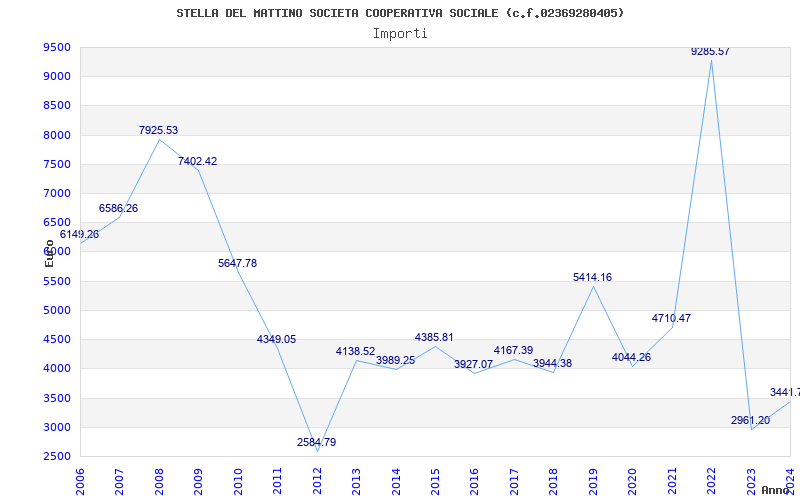Click the 2010 x-axis year label
800x500 pixels.
tap(238, 482)
